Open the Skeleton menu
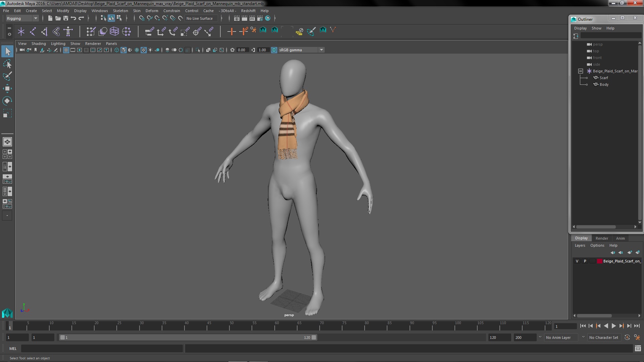The width and height of the screenshot is (644, 362). [x=120, y=11]
